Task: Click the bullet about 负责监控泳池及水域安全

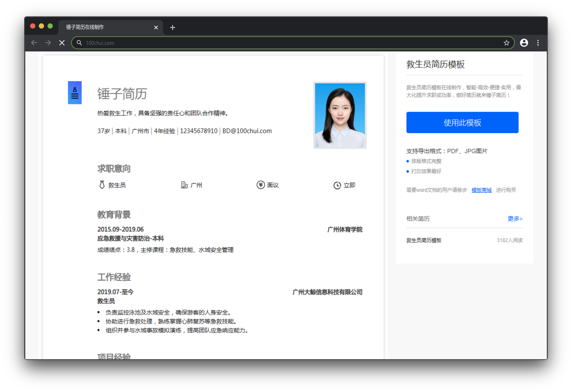Action: coord(169,312)
